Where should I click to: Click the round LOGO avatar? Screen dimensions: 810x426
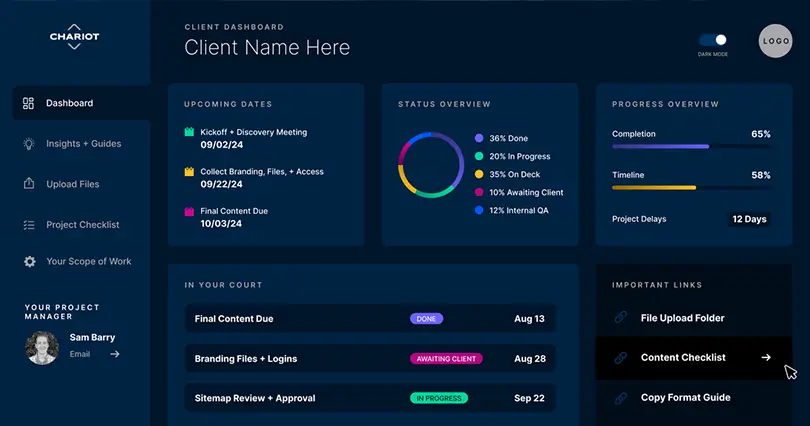(x=775, y=41)
